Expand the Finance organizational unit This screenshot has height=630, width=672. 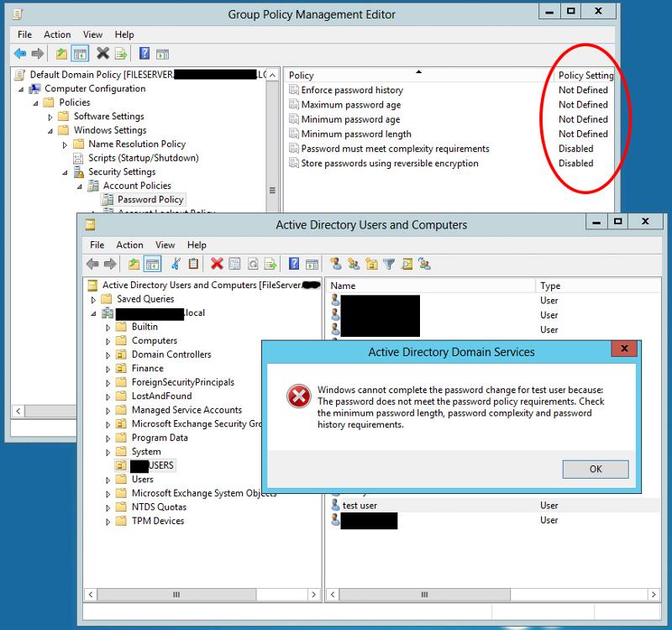(x=108, y=369)
